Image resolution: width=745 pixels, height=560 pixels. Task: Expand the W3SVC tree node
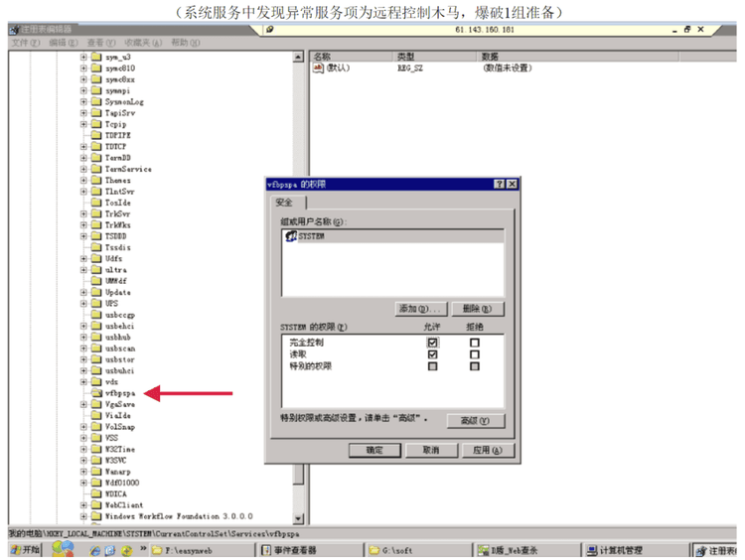pos(83,460)
